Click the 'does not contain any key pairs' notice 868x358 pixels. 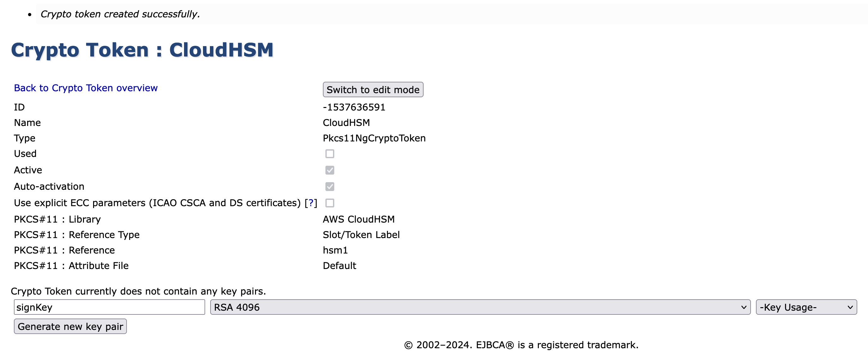[138, 291]
